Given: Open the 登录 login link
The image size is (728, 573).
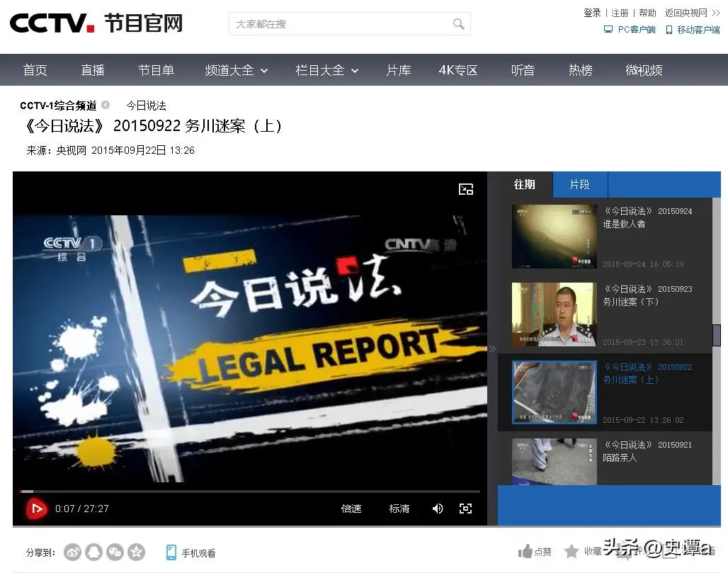Looking at the screenshot, I should click(x=592, y=12).
